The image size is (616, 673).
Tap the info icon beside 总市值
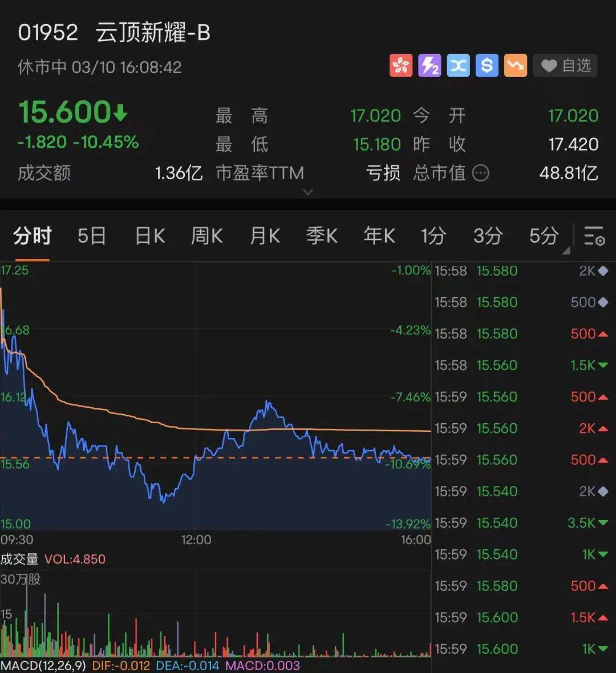(x=480, y=173)
